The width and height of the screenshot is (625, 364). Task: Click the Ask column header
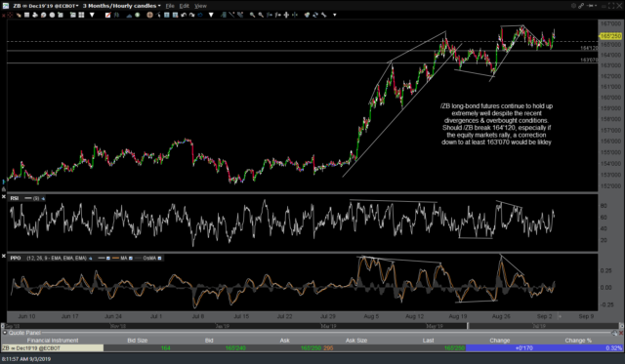[x=284, y=341]
